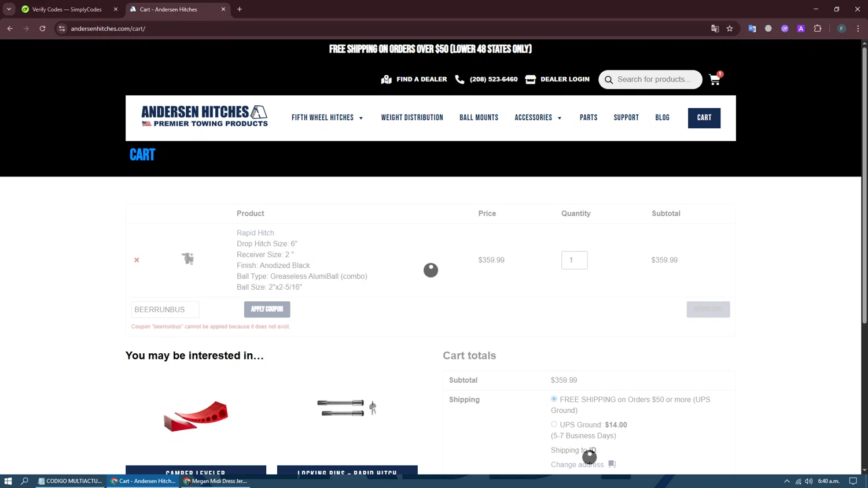Go to the Support page
Screen dimensions: 868x488
(x=626, y=118)
